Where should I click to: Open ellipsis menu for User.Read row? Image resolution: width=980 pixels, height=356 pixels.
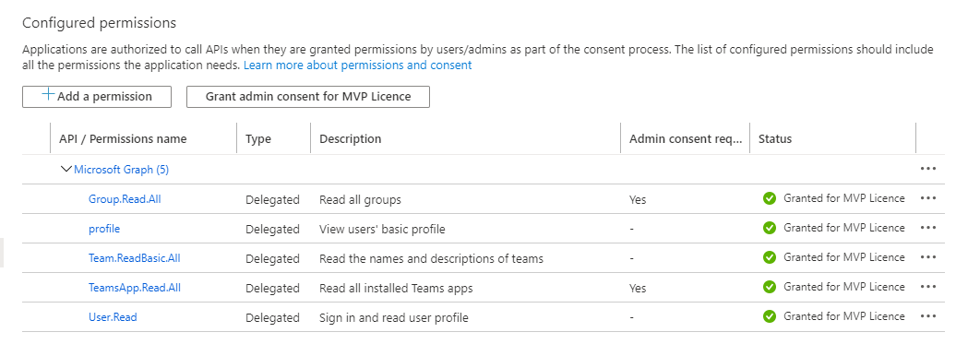click(928, 316)
